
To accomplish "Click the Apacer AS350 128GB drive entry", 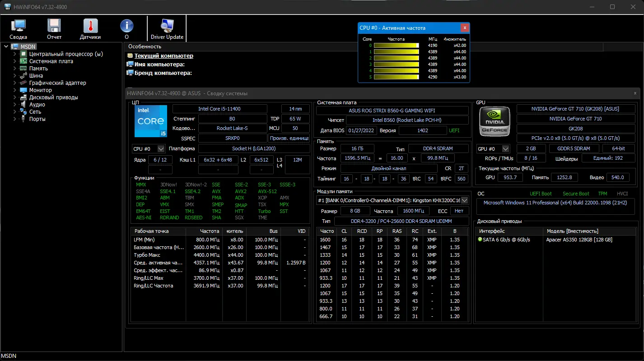I will (579, 240).
